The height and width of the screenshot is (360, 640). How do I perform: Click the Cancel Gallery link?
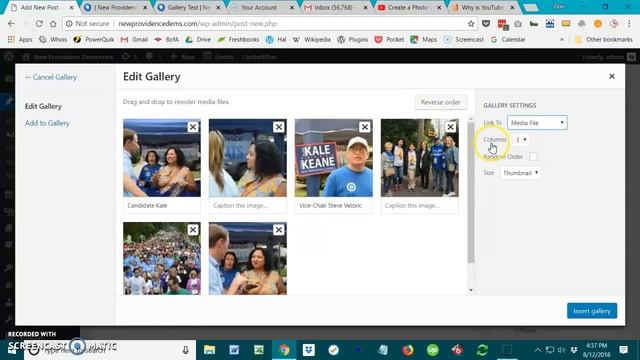coord(51,77)
